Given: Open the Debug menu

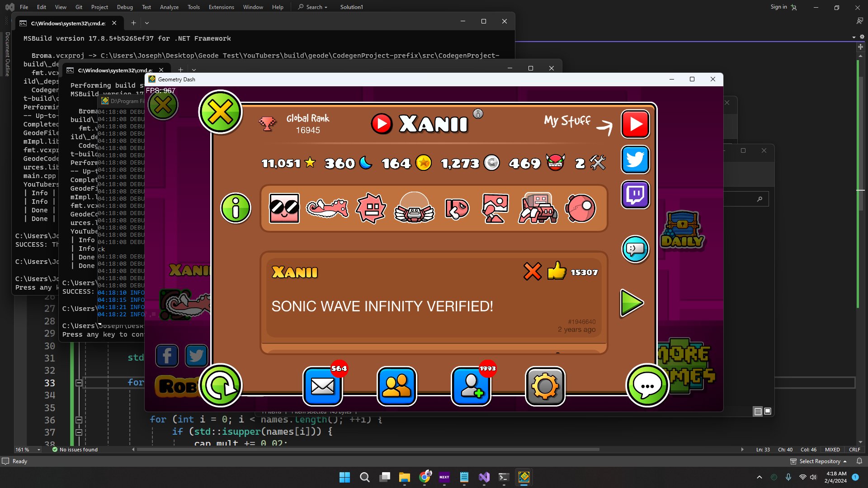Looking at the screenshot, I should [x=125, y=7].
